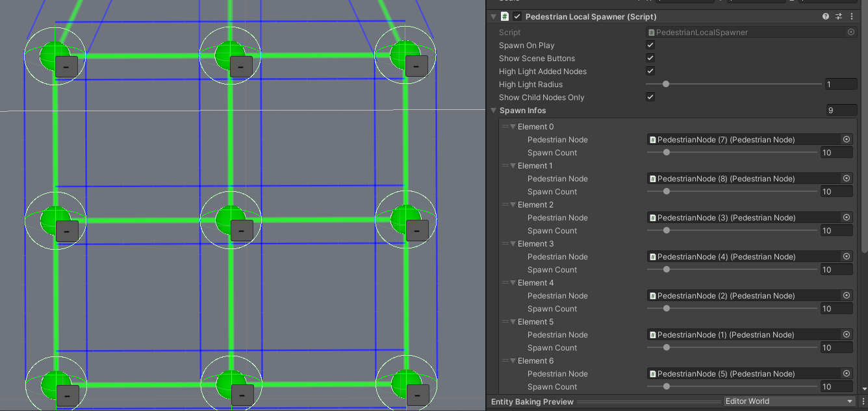This screenshot has width=868, height=411.
Task: Click the C# script icon in component header
Action: coord(505,16)
